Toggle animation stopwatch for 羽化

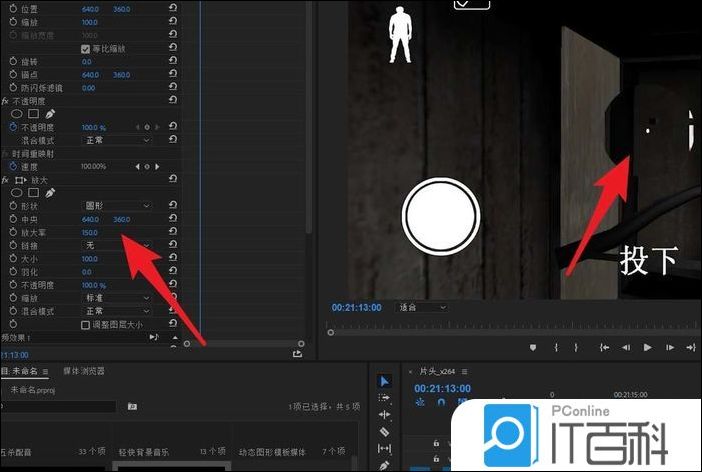pos(13,271)
